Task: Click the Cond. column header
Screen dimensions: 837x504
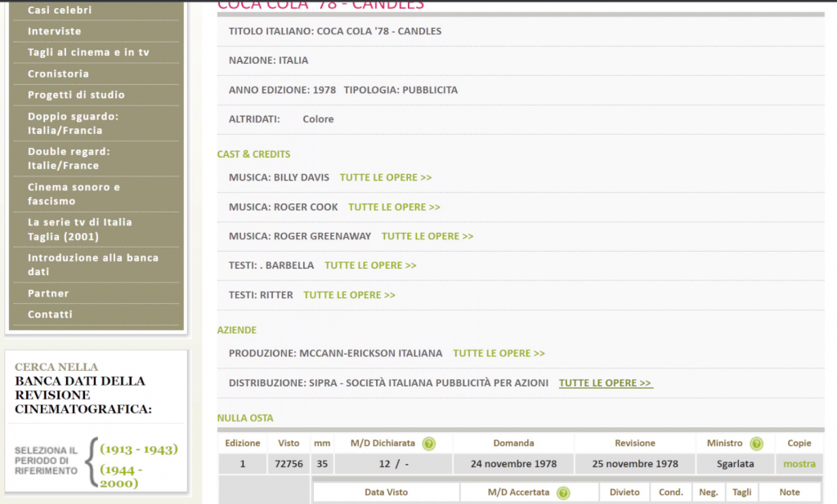Action: point(671,493)
